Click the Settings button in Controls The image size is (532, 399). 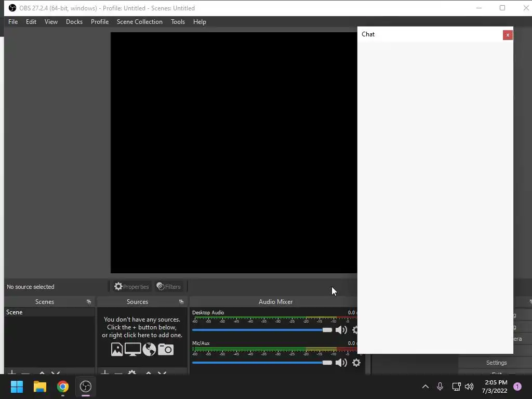coord(496,363)
